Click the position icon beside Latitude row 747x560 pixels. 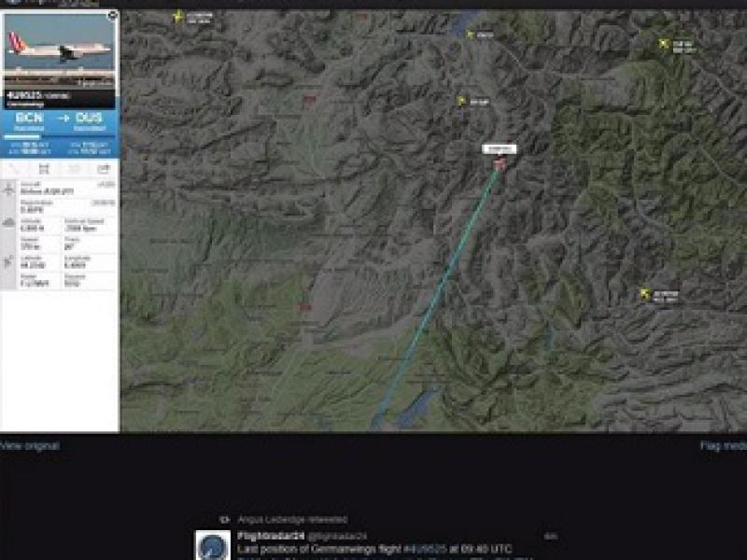pos(8,261)
